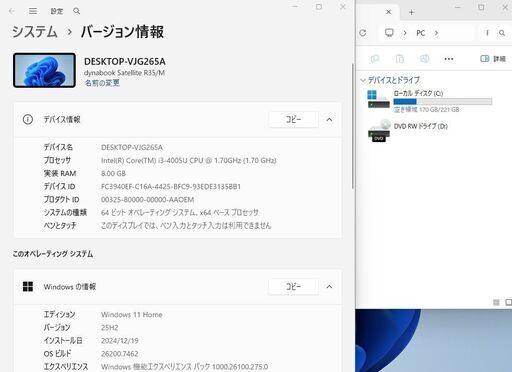Expand chevron after PC in address bar

(x=436, y=33)
